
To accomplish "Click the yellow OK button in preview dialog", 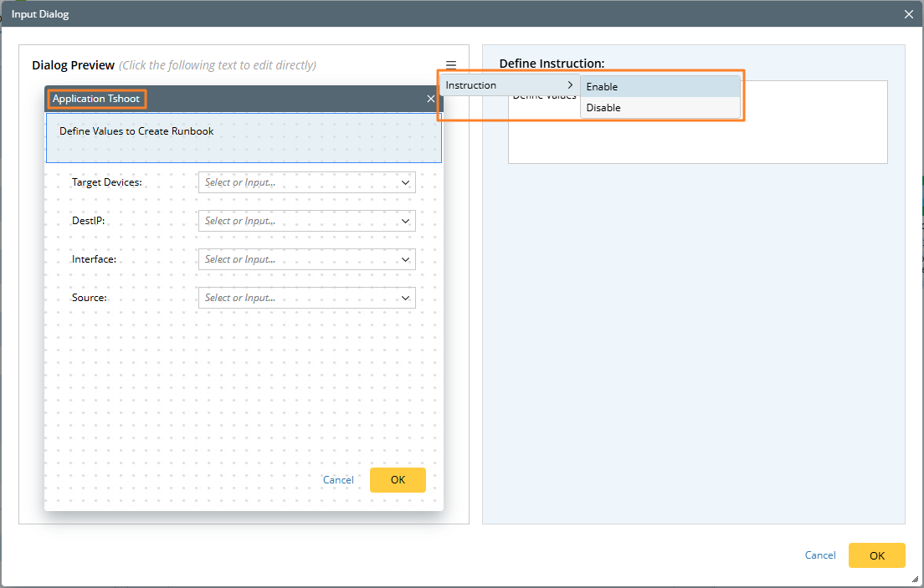I will coord(398,479).
